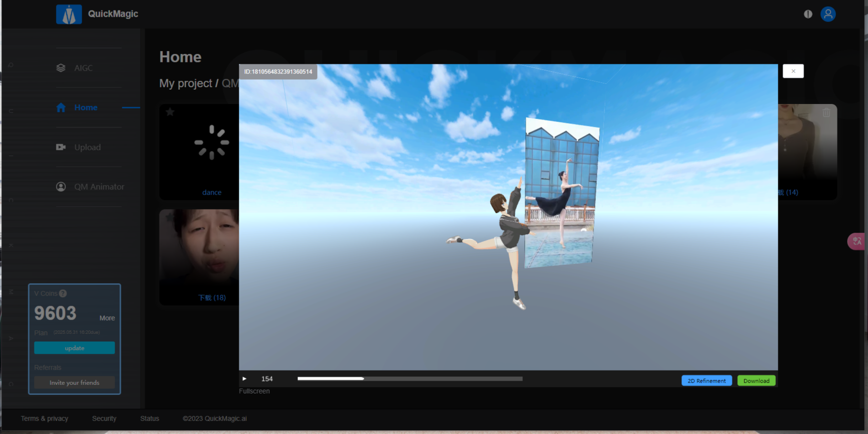This screenshot has width=868, height=434.
Task: Open Upload in the sidebar
Action: [x=87, y=147]
